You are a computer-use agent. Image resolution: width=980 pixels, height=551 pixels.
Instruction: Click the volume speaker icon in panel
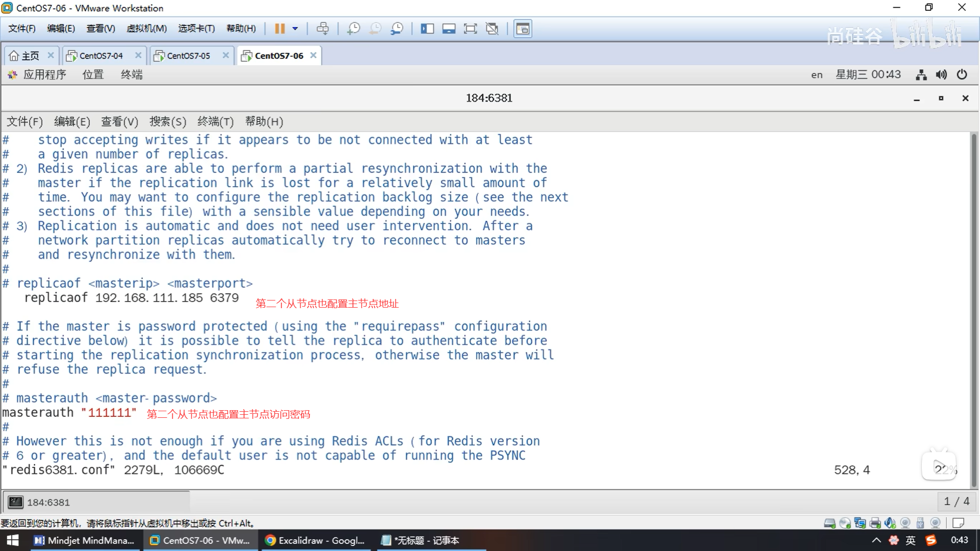tap(941, 74)
